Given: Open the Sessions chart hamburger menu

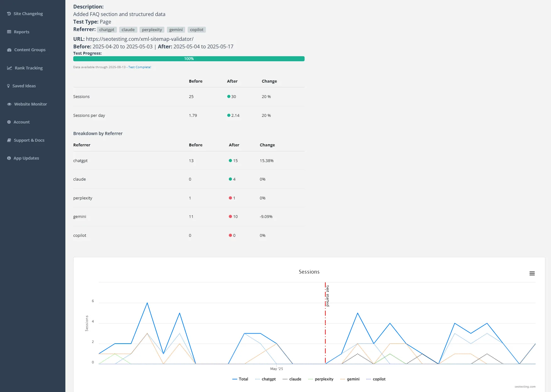Looking at the screenshot, I should coord(532,274).
